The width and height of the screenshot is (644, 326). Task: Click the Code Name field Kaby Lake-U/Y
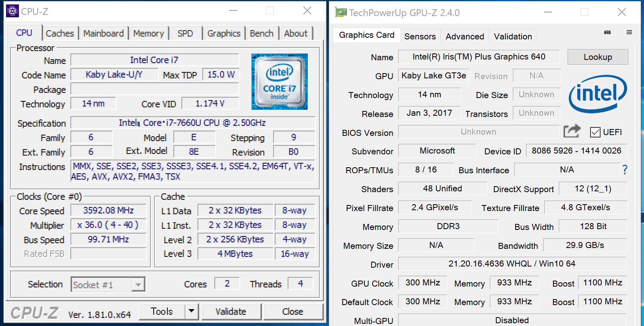click(x=114, y=74)
